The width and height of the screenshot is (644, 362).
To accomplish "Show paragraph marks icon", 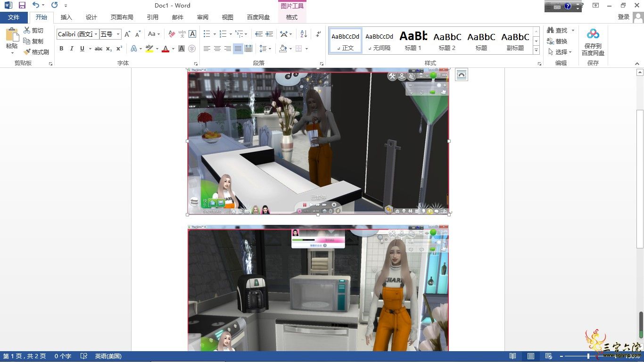I will pyautogui.click(x=318, y=34).
